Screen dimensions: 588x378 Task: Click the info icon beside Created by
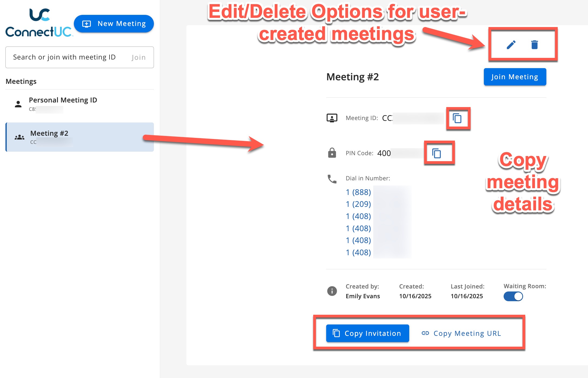(332, 291)
